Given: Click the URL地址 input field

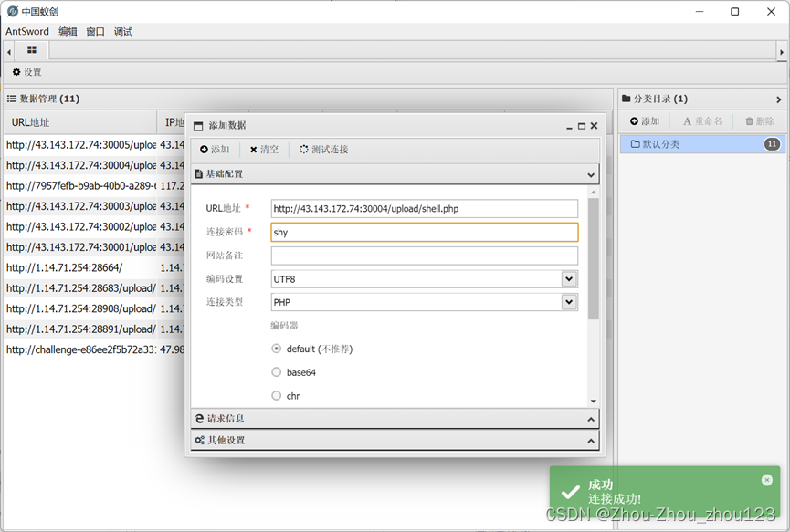Looking at the screenshot, I should [x=424, y=208].
